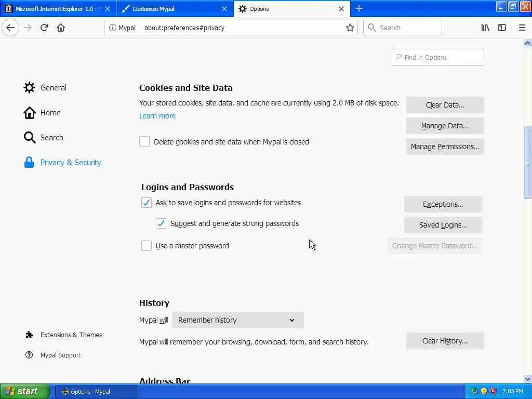Open Search settings category

pos(44,137)
